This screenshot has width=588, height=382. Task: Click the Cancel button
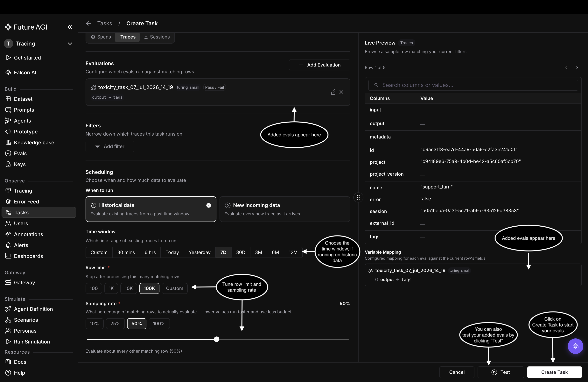pyautogui.click(x=457, y=372)
